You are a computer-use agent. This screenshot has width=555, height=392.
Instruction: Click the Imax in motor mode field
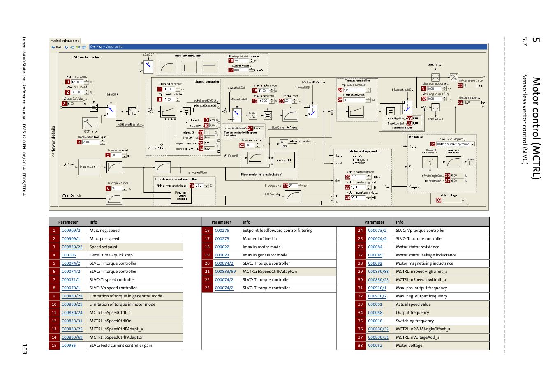(x=264, y=91)
